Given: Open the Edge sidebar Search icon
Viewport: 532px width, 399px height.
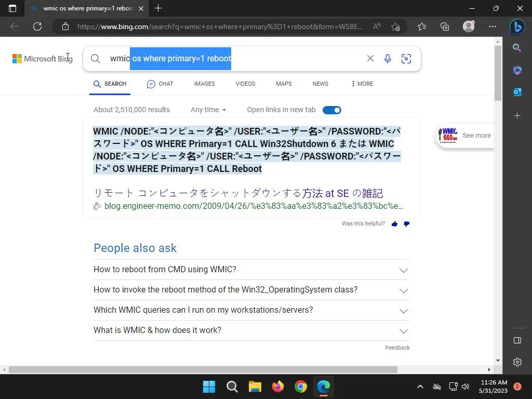Looking at the screenshot, I should (517, 48).
